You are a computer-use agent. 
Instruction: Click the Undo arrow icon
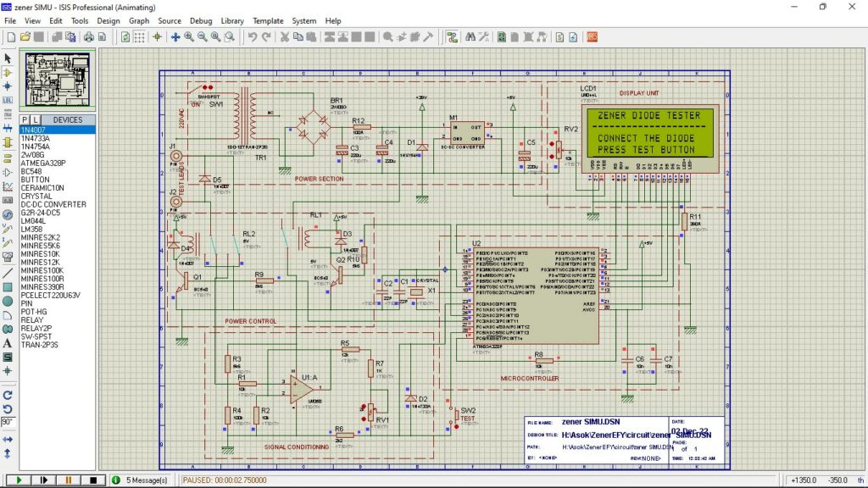click(x=252, y=36)
